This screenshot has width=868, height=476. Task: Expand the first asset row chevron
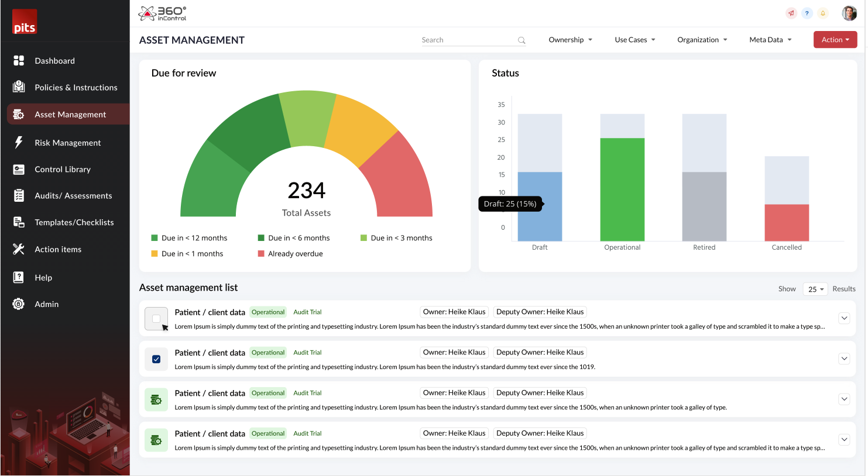click(x=844, y=318)
